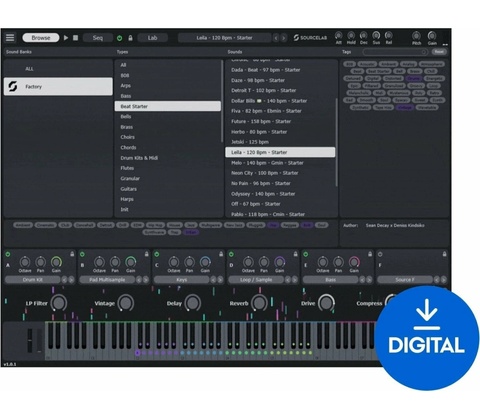Click the master Gain knob
The height and width of the screenshot is (420, 480).
[432, 36]
